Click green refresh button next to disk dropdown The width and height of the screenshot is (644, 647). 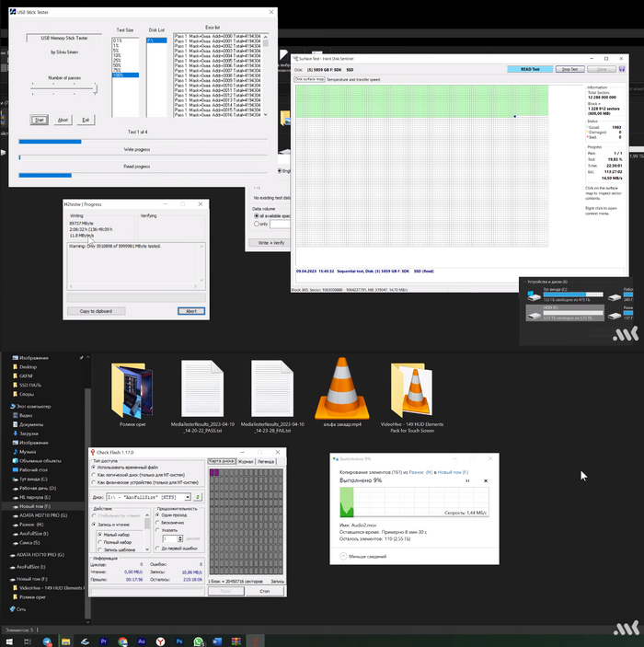click(197, 497)
